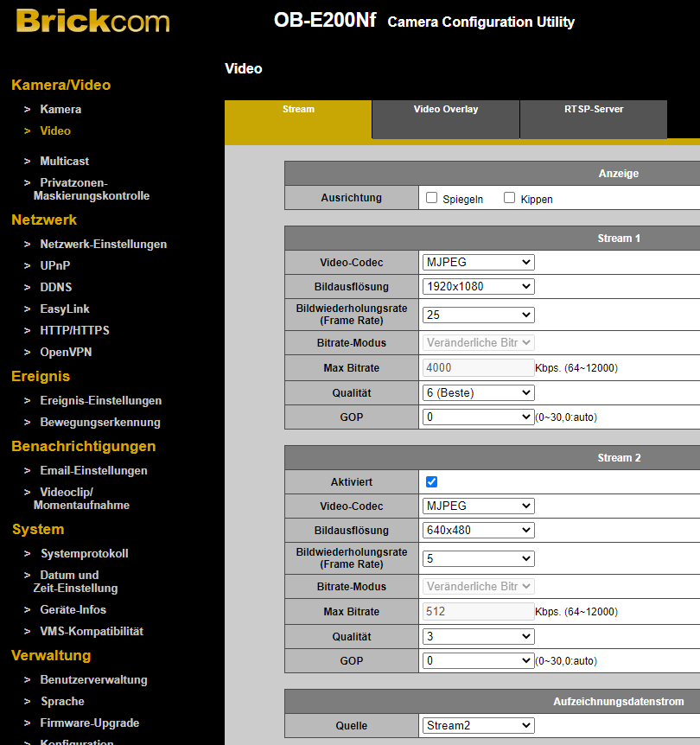The width and height of the screenshot is (700, 745).
Task: Click the Brickcom logo
Action: (x=92, y=21)
